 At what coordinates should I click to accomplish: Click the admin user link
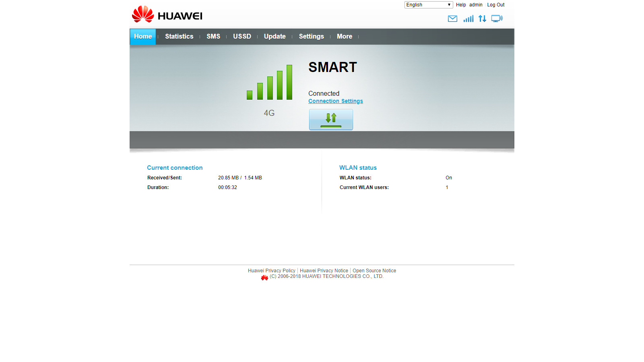point(476,5)
